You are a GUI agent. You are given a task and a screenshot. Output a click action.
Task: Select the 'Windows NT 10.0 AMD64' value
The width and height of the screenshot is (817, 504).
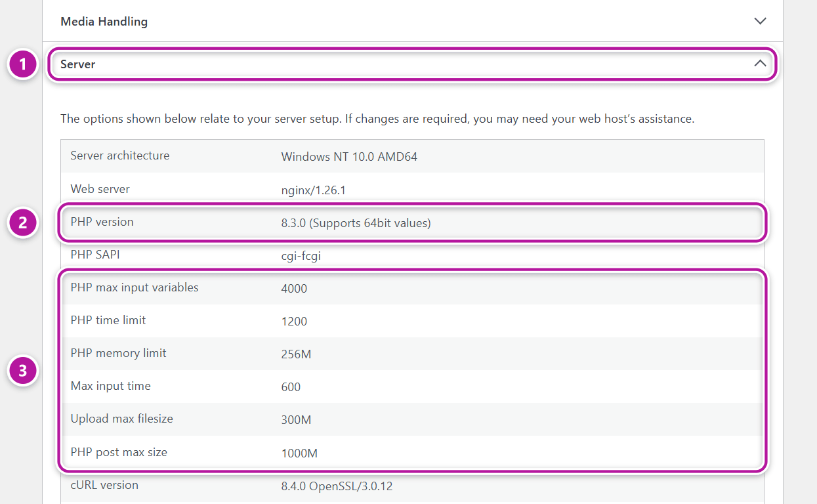(x=349, y=157)
